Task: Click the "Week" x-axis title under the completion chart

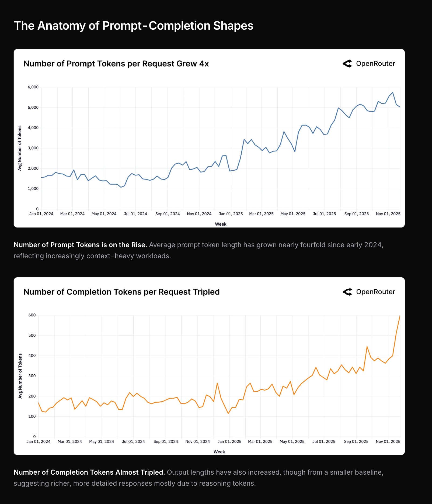Action: coord(219,452)
